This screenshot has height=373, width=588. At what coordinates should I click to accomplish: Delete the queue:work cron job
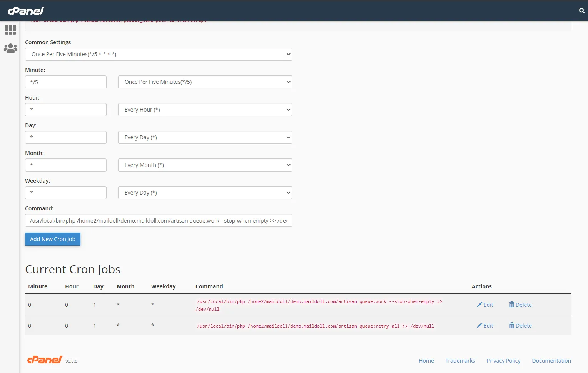520,305
